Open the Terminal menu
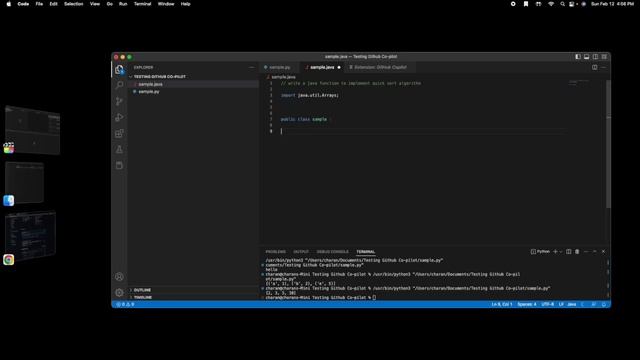Image resolution: width=640 pixels, height=360 pixels. [x=142, y=4]
